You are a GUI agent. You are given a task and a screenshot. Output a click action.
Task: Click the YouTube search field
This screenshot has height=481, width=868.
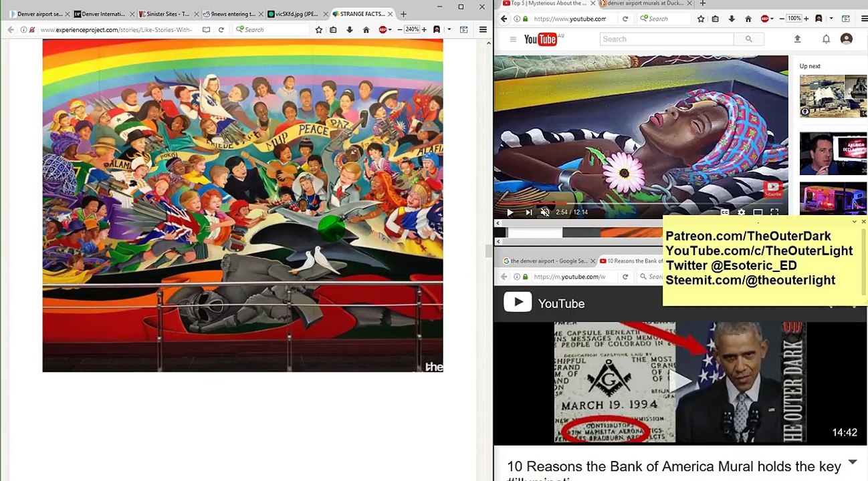click(x=666, y=39)
